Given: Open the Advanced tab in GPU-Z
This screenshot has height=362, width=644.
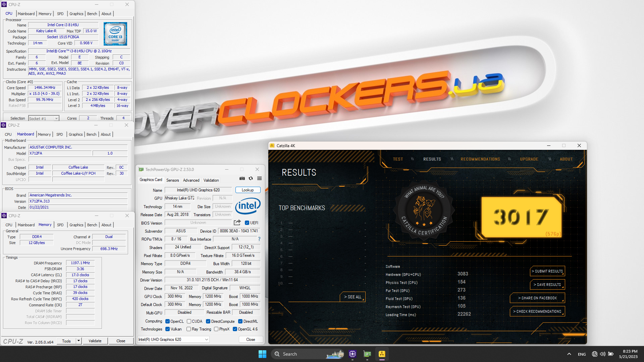Looking at the screenshot, I should click(191, 180).
